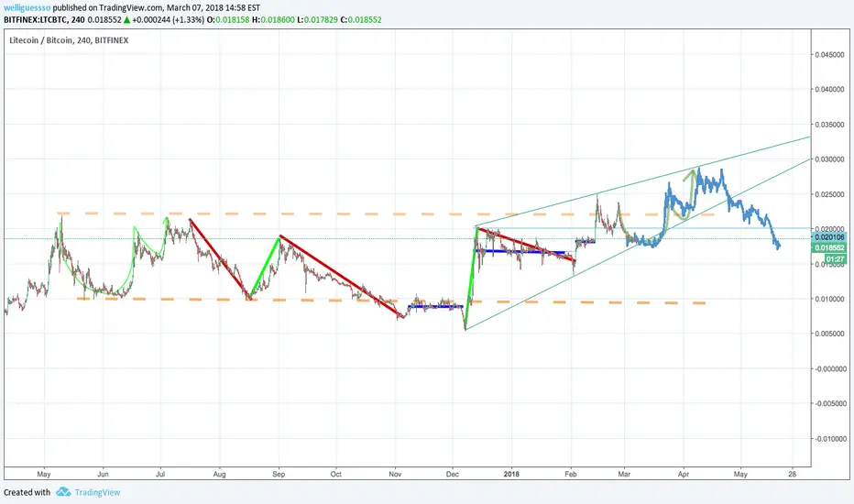
Task: Click the 0.010000 price axis value
Action: coord(830,299)
